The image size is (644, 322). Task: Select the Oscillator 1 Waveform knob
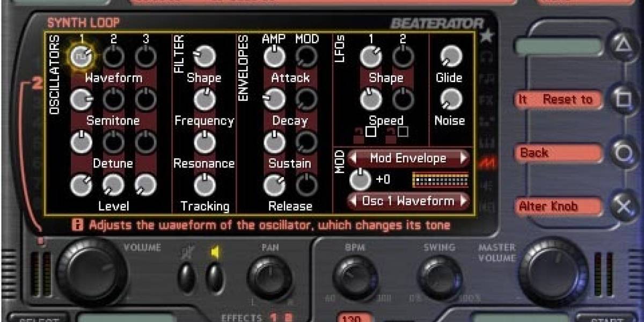click(x=81, y=56)
